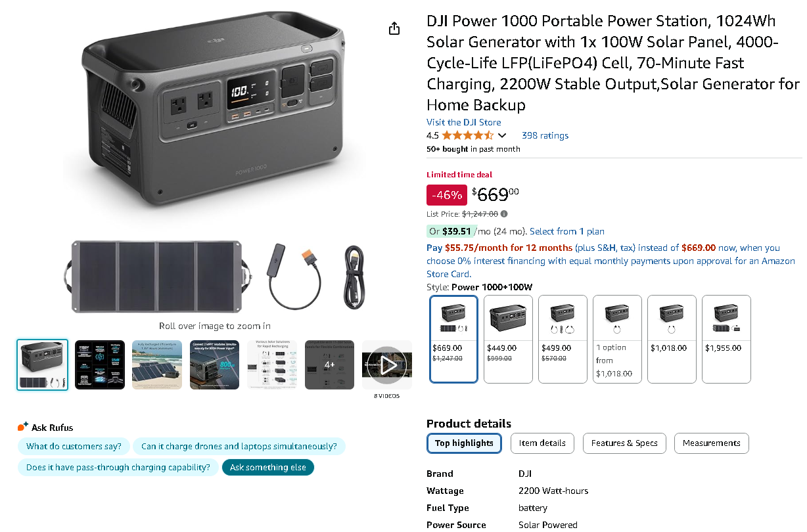Click the Visit the DJI Store link

463,122
